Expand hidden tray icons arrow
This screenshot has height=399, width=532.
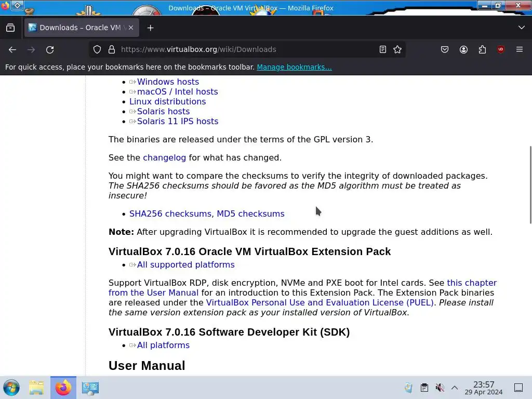pos(455,388)
